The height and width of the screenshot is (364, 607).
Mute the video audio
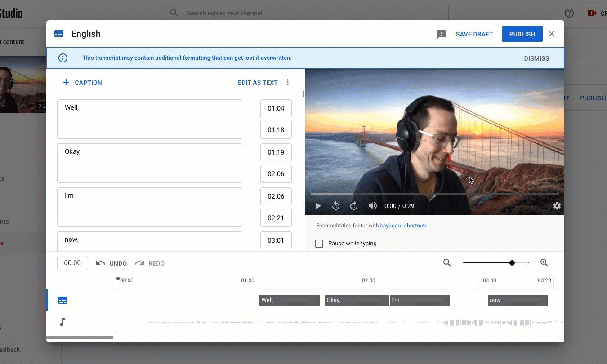pos(372,206)
